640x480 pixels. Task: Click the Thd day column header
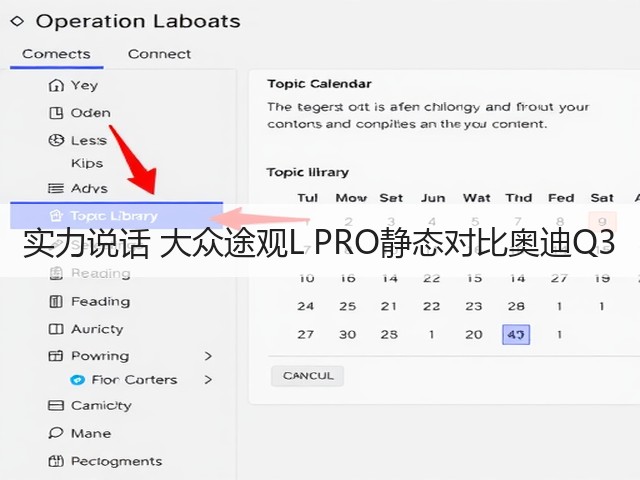[519, 198]
